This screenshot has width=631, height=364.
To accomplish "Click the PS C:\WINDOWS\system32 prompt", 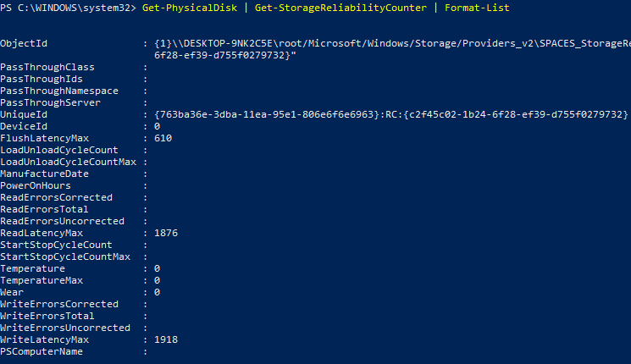I will pos(68,8).
